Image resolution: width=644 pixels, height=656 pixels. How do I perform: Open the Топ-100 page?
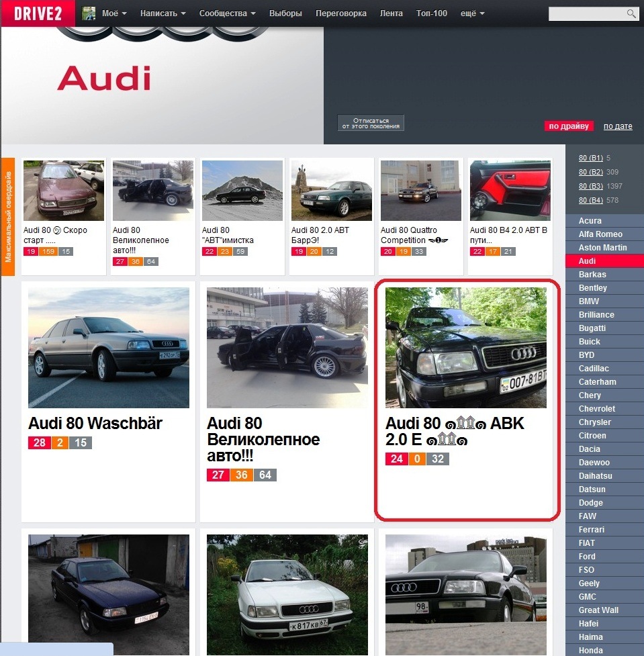(x=431, y=13)
